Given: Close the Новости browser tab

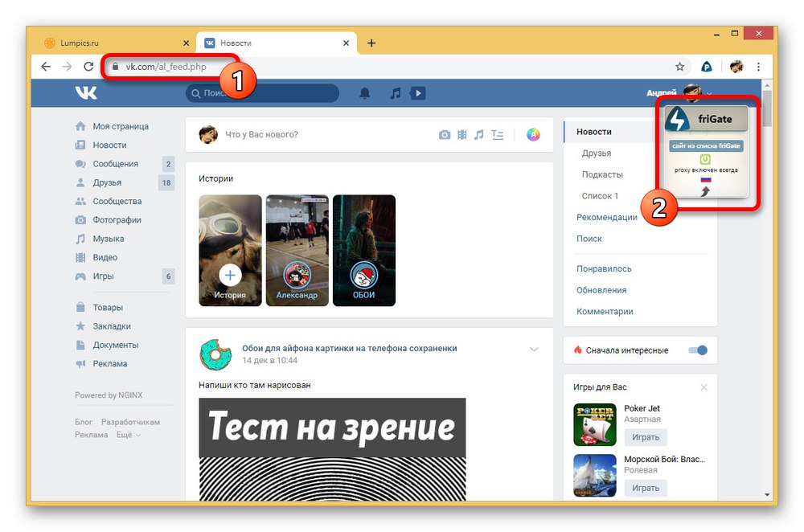Looking at the screenshot, I should [x=346, y=43].
